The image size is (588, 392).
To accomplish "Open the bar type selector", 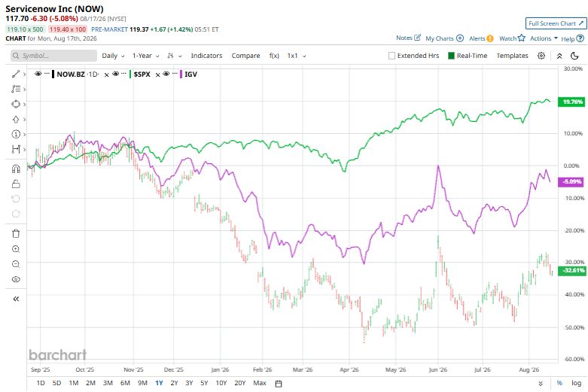I will 175,56.
